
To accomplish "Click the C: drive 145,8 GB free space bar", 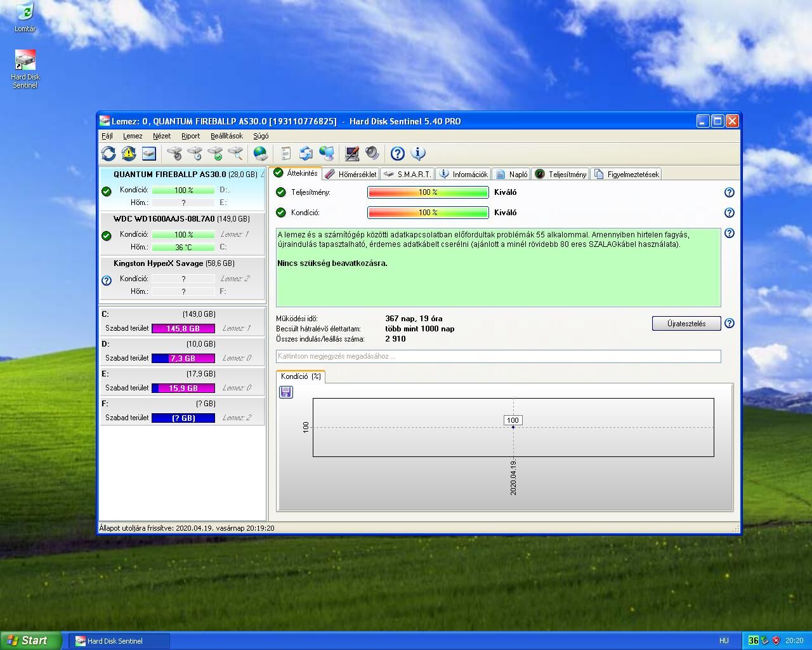I will [x=183, y=329].
